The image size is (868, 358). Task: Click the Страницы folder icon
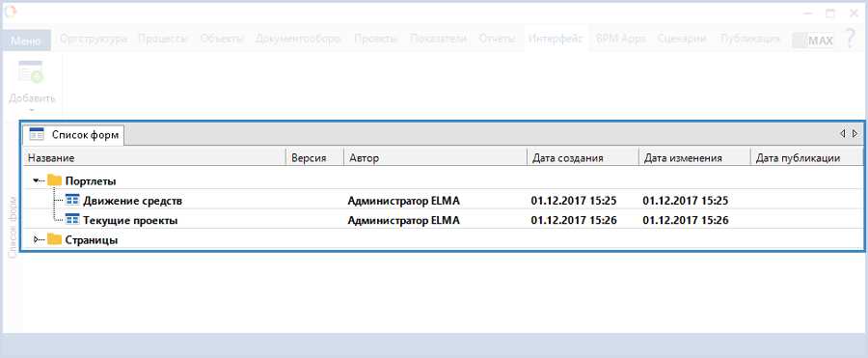tap(54, 240)
